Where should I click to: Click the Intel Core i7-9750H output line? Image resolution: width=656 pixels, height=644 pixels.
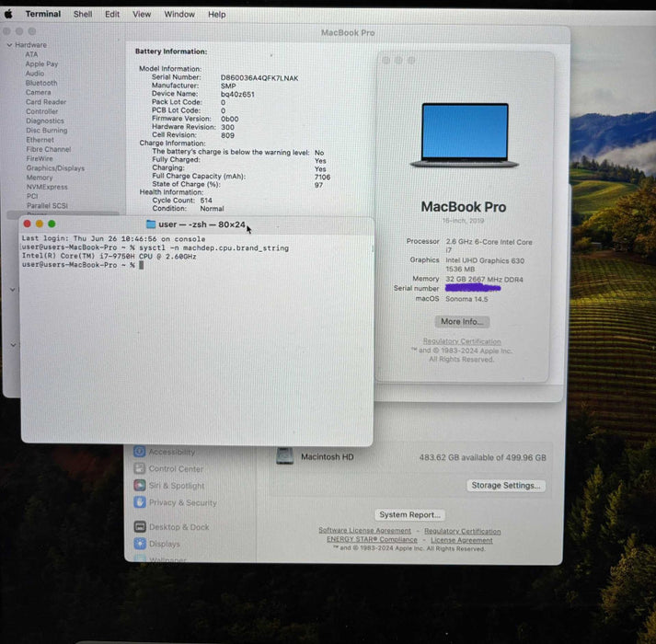coord(109,256)
